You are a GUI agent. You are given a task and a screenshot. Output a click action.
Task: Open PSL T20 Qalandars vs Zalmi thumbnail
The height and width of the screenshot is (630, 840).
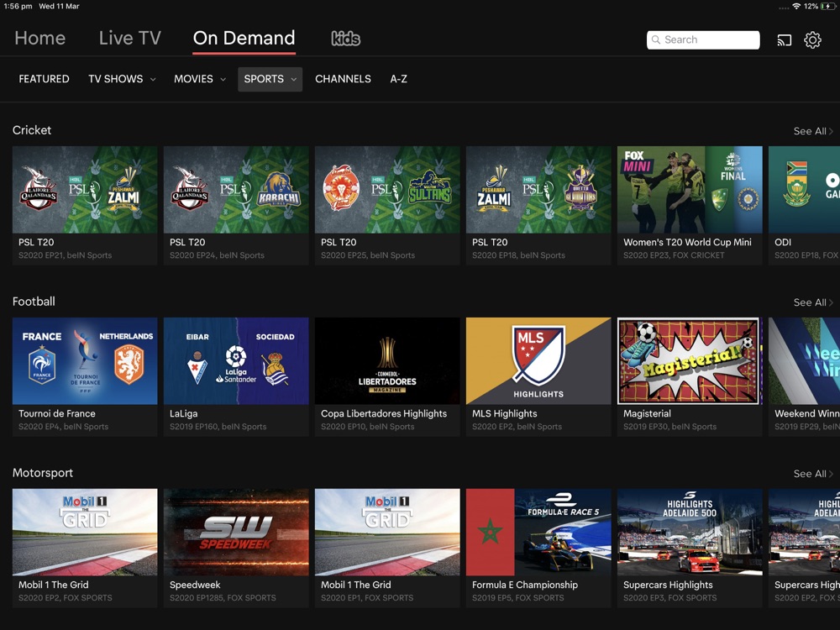85,190
